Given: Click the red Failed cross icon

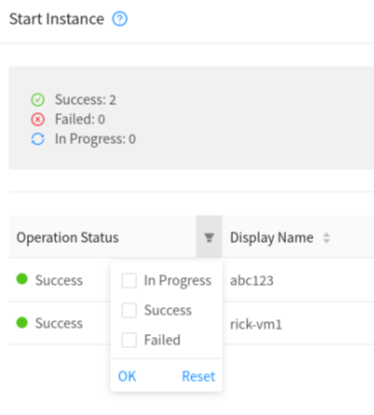Looking at the screenshot, I should click(x=38, y=119).
